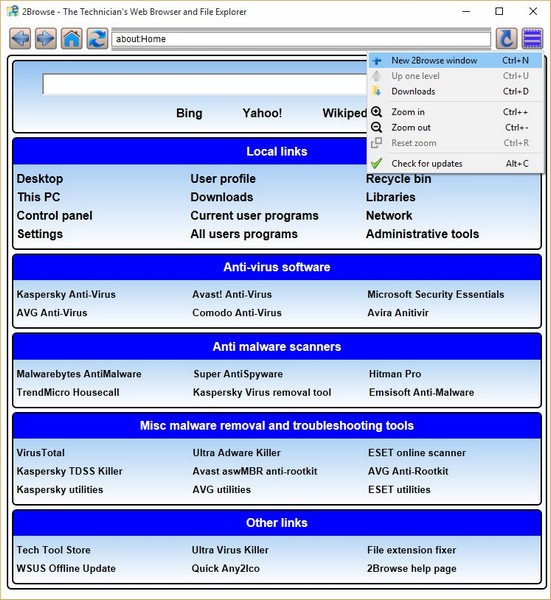
Task: Open Quick Any2Ico link
Action: coord(226,568)
